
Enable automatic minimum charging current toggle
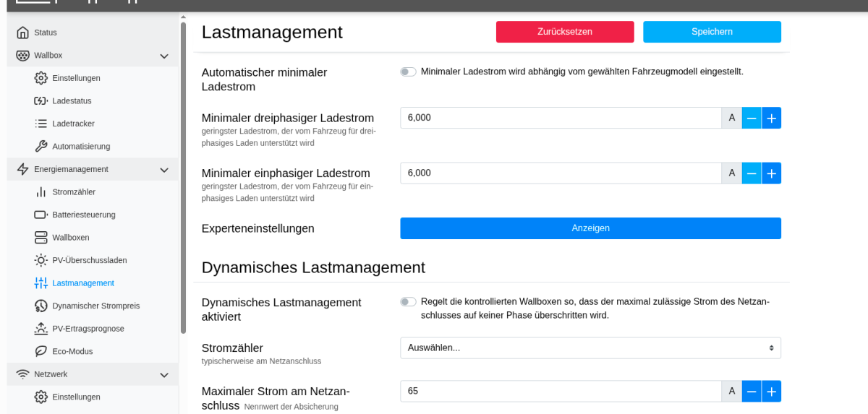click(409, 72)
